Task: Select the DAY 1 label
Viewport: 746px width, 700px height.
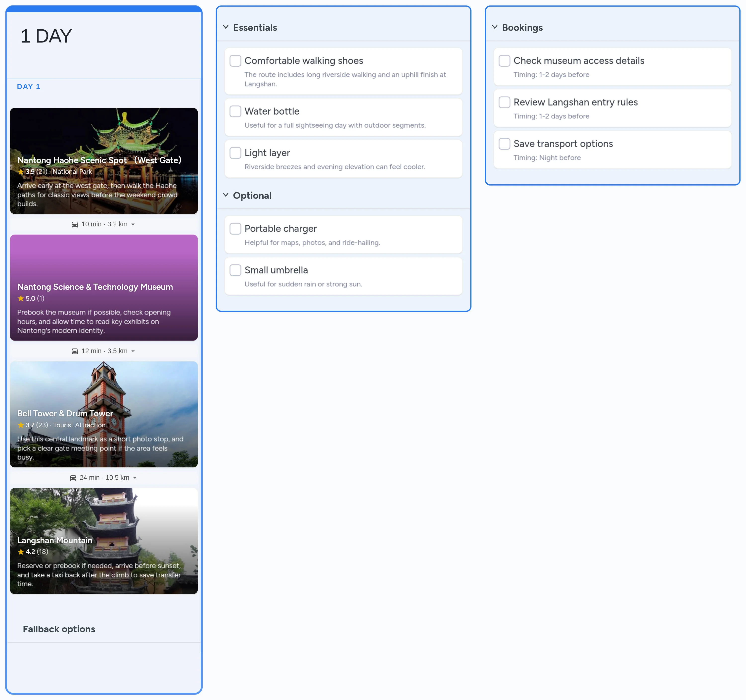Action: pos(29,86)
